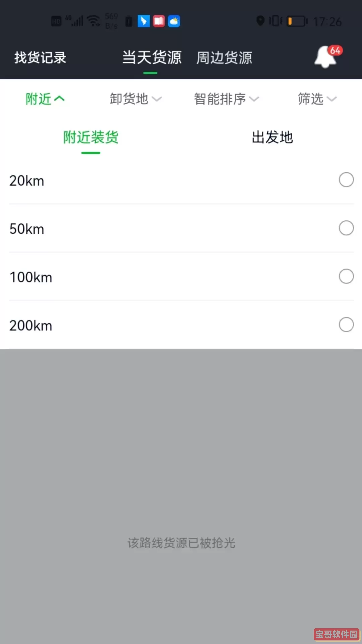Open the 智能排序 sort dropdown

point(226,99)
